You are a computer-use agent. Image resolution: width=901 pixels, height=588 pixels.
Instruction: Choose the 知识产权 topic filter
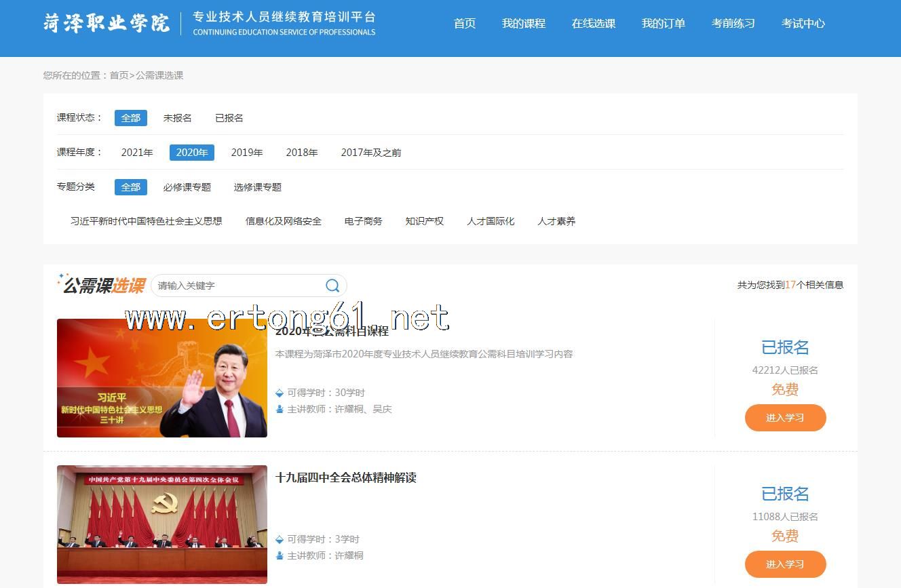pos(424,221)
